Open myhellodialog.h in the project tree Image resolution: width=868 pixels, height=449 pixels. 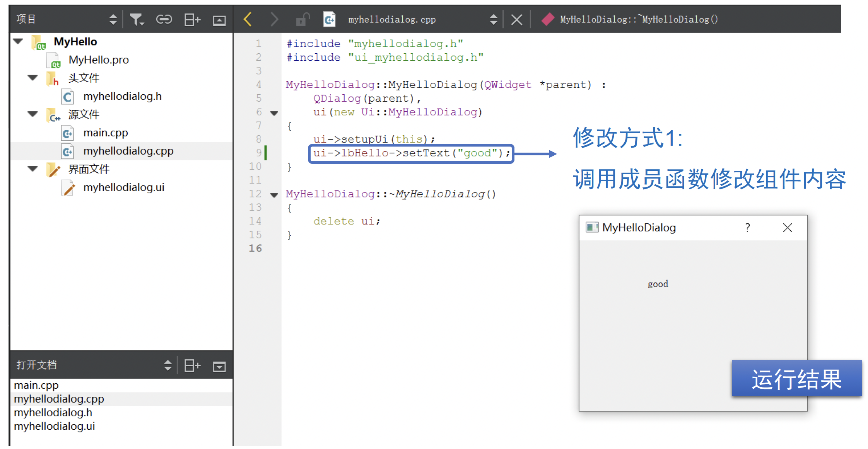click(123, 96)
